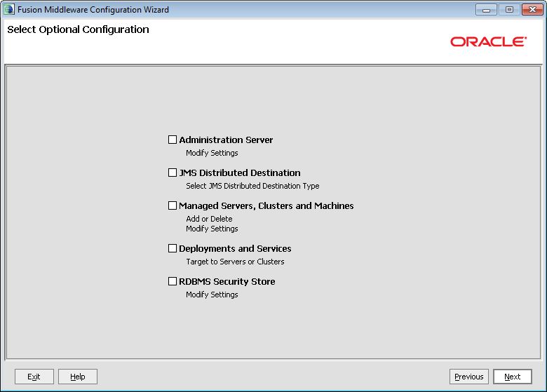Image resolution: width=547 pixels, height=392 pixels.
Task: Click 'Modify Settings' under Add or Delete
Action: tap(212, 229)
